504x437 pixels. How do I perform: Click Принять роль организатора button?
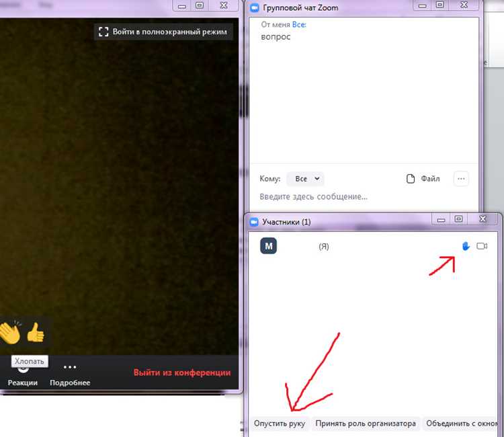(366, 424)
